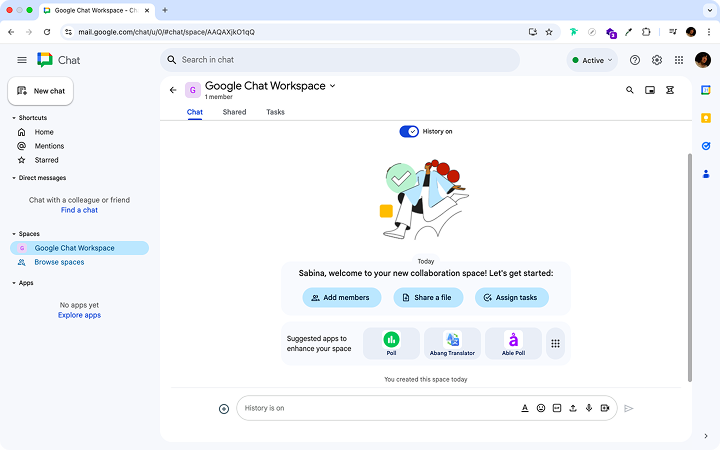Click the Share a file button

coord(428,298)
